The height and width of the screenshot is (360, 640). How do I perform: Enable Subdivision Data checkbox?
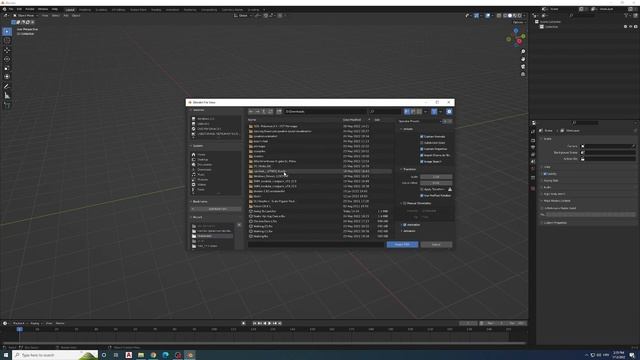coord(422,143)
